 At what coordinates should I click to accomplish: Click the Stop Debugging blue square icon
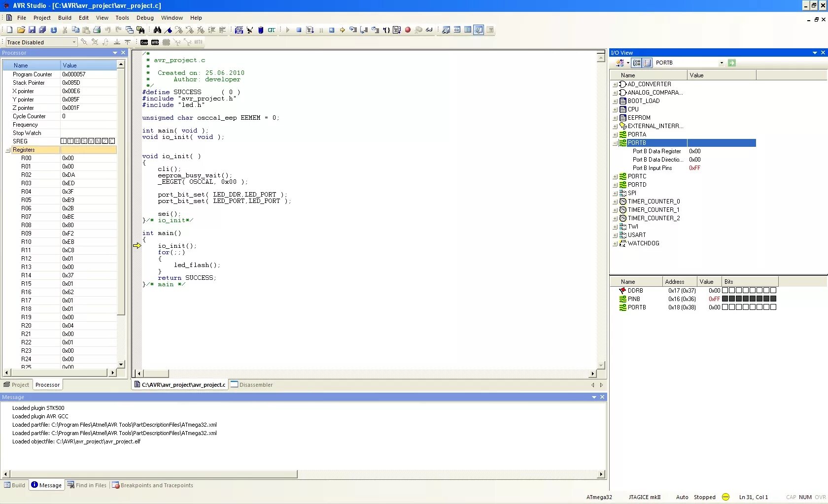click(299, 30)
